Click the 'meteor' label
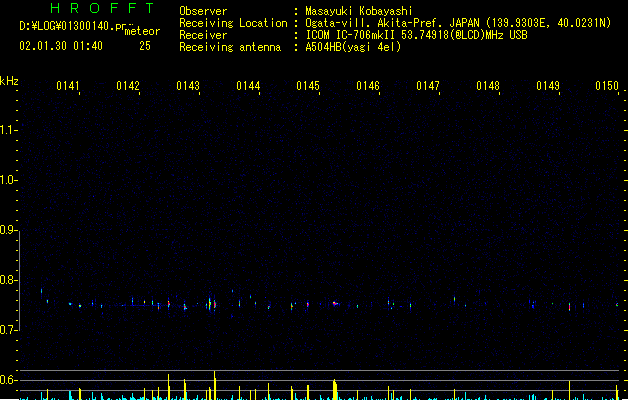 [142, 31]
